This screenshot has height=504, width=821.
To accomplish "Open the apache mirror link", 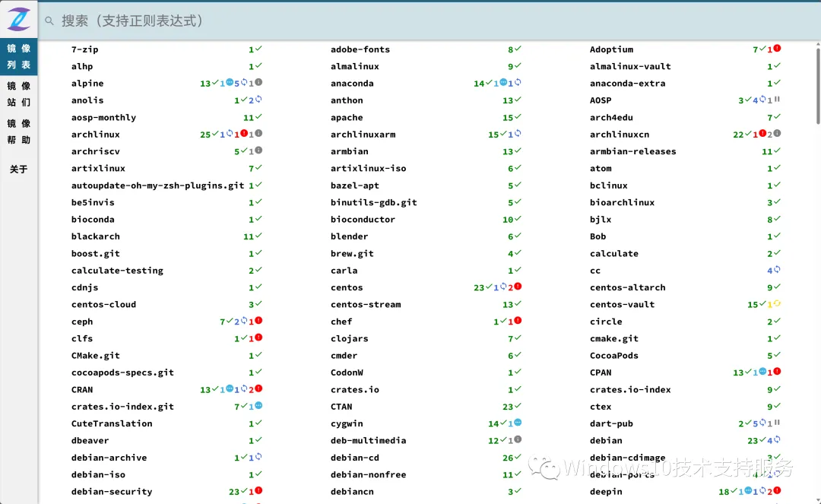I will [x=347, y=118].
